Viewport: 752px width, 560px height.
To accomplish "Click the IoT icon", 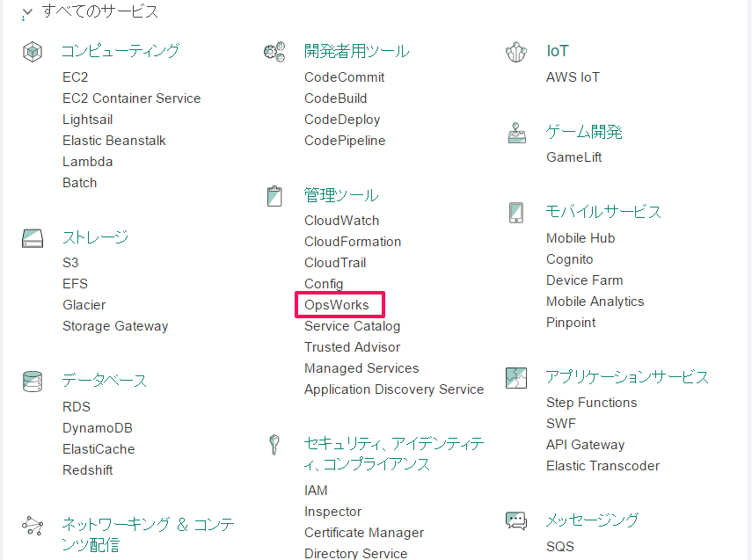I will click(516, 52).
